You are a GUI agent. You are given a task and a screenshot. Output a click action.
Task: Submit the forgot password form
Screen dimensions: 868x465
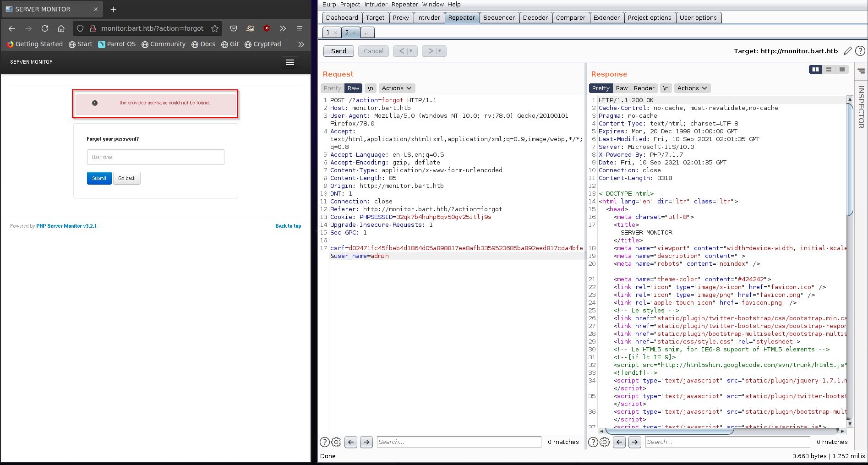(x=99, y=178)
